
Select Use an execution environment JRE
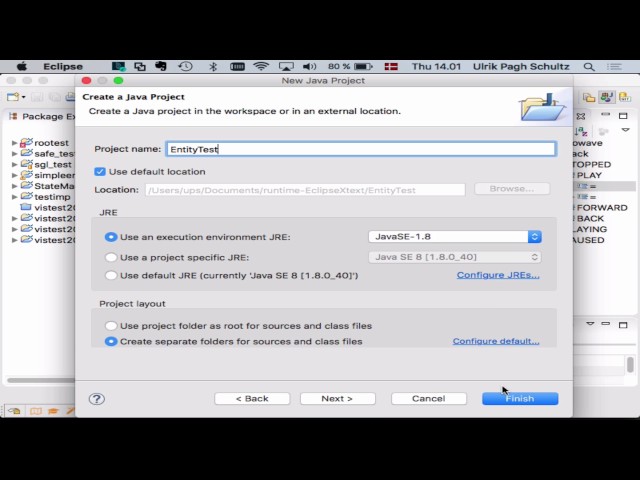click(x=111, y=237)
